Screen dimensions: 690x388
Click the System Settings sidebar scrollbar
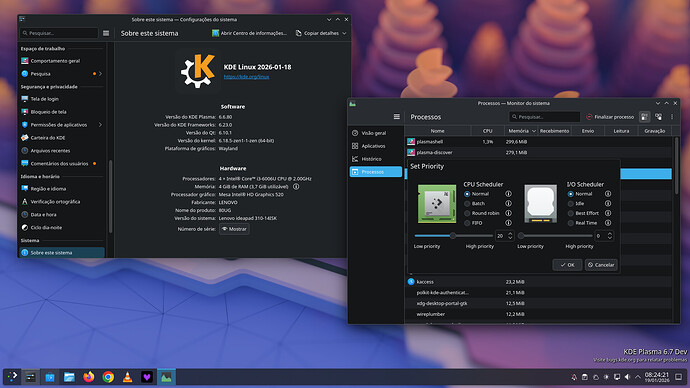click(x=110, y=196)
